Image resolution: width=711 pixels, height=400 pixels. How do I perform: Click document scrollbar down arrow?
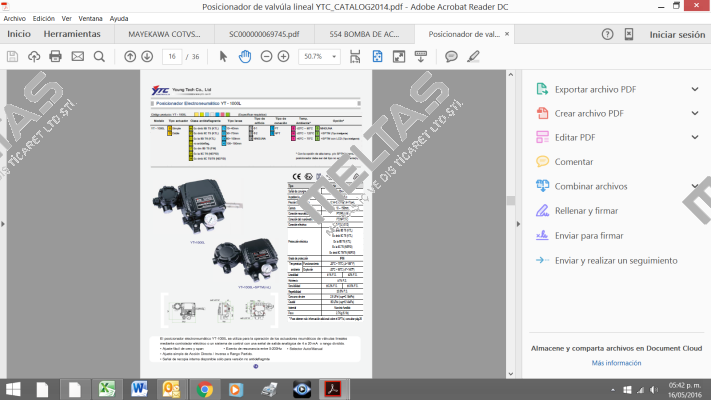pos(511,374)
